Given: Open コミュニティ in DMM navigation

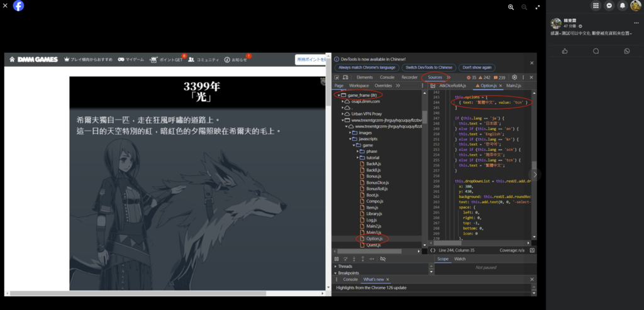Looking at the screenshot, I should pyautogui.click(x=204, y=60).
